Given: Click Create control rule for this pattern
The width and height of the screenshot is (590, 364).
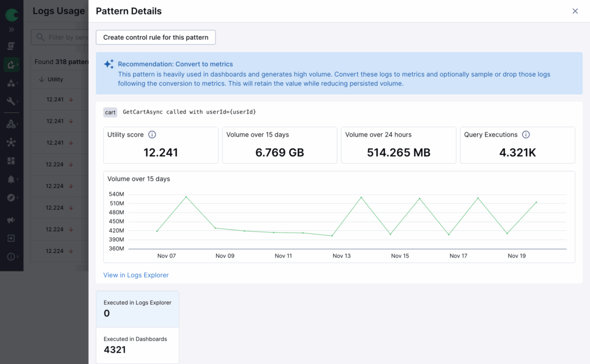Looking at the screenshot, I should pos(155,37).
